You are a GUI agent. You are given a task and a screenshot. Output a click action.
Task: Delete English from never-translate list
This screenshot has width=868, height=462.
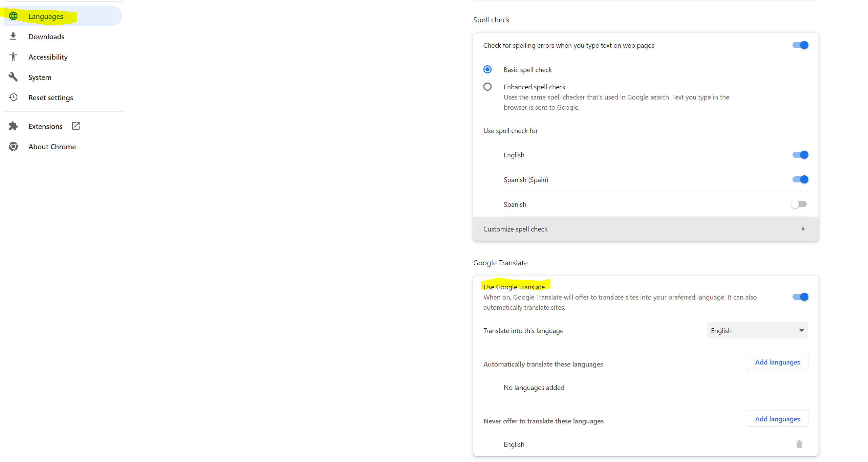[799, 444]
